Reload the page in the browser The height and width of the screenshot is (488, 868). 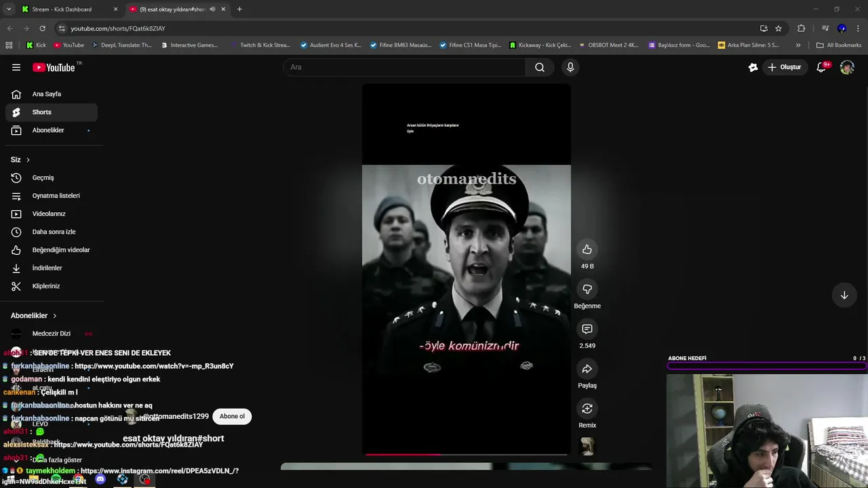pyautogui.click(x=42, y=28)
